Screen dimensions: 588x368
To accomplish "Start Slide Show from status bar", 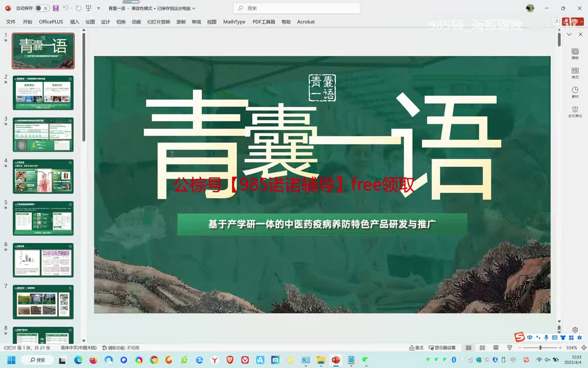I will [509, 348].
